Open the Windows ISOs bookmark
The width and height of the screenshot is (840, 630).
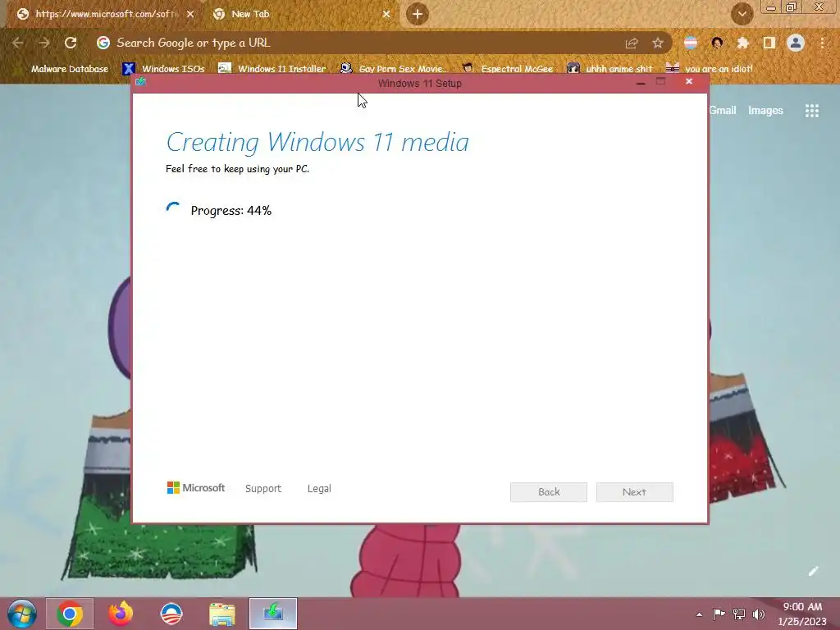(x=164, y=69)
